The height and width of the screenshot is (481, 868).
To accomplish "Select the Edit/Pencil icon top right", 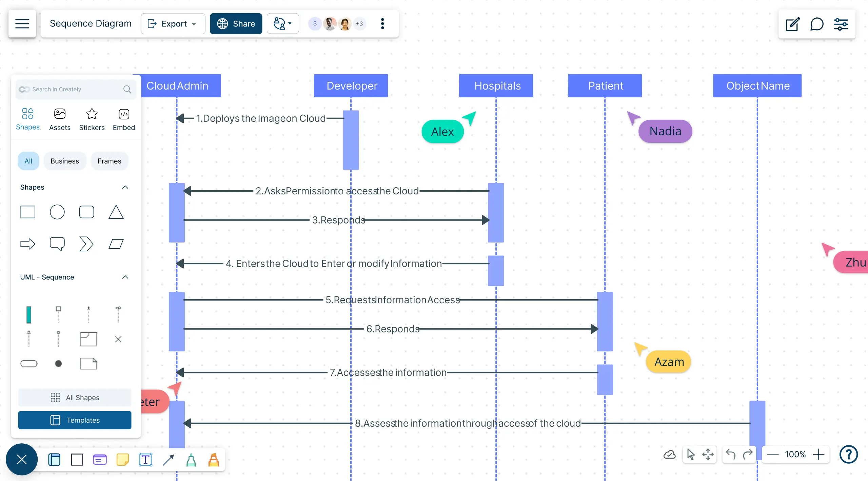I will click(793, 24).
